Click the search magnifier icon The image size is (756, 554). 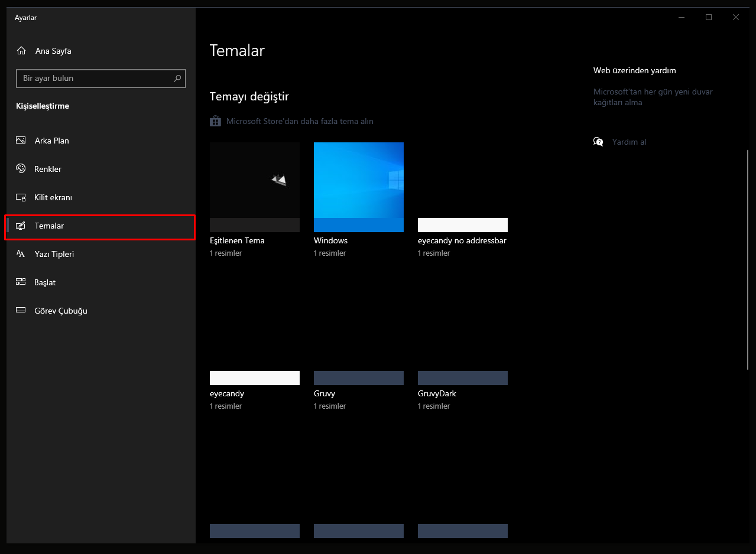click(x=177, y=78)
